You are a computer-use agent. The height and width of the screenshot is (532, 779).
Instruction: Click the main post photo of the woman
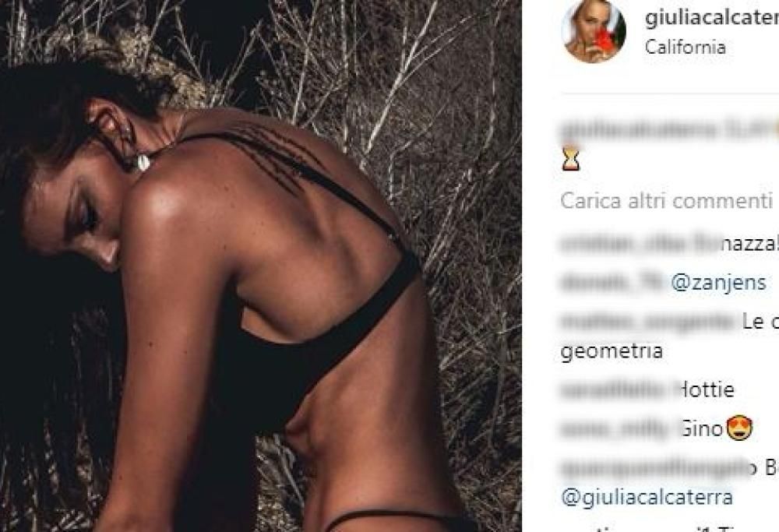pyautogui.click(x=260, y=266)
